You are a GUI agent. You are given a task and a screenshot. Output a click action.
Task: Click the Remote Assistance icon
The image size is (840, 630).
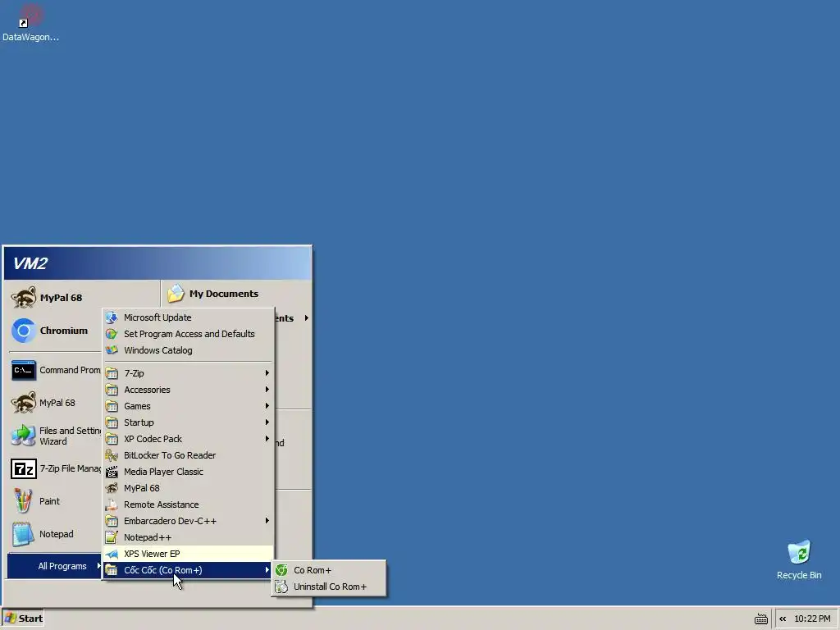pos(112,504)
